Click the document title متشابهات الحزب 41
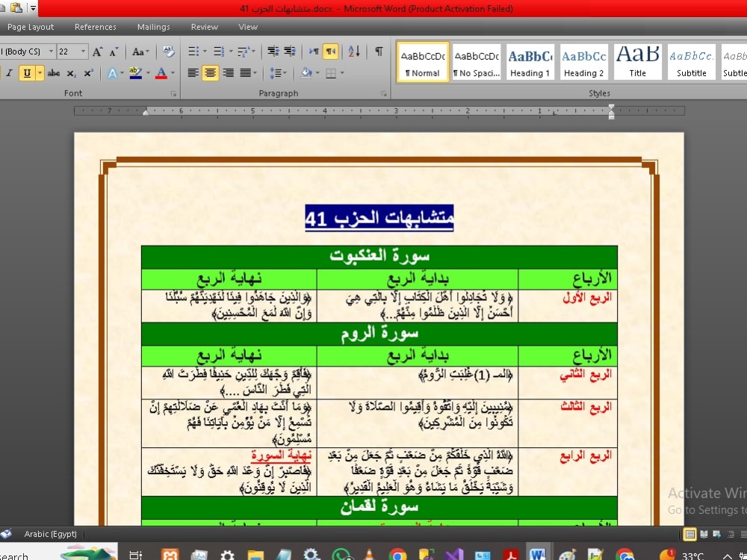This screenshot has width=747, height=560. [379, 219]
